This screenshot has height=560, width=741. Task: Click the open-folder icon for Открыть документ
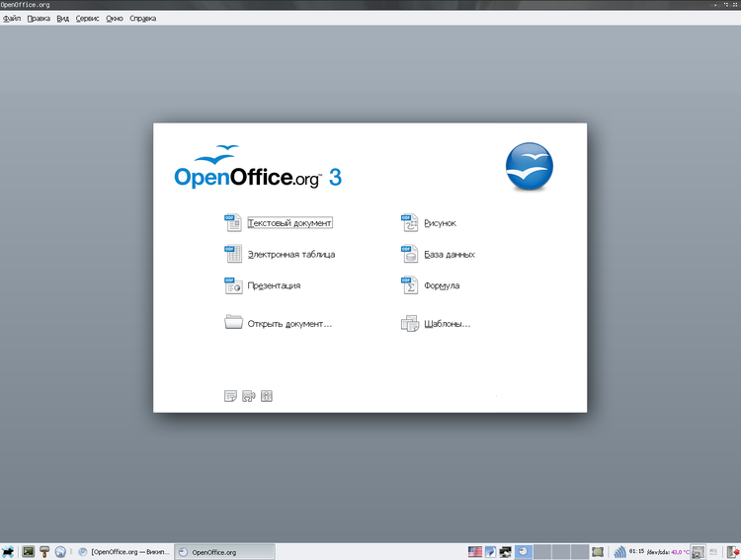tap(233, 322)
